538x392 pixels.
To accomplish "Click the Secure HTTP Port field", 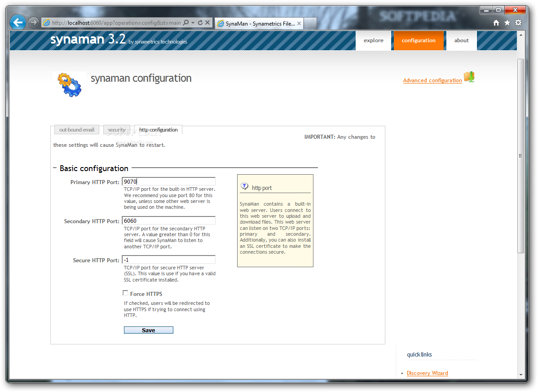I will 169,260.
